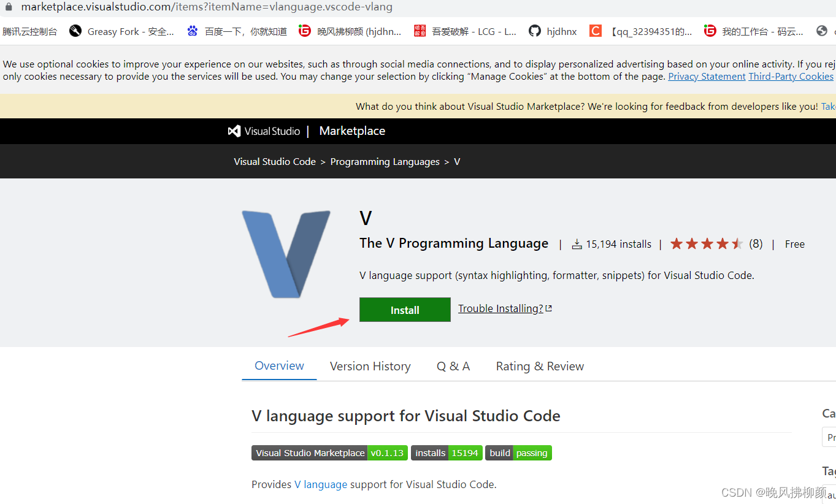Switch to the Version History tab
This screenshot has height=504, width=836.
pos(370,367)
